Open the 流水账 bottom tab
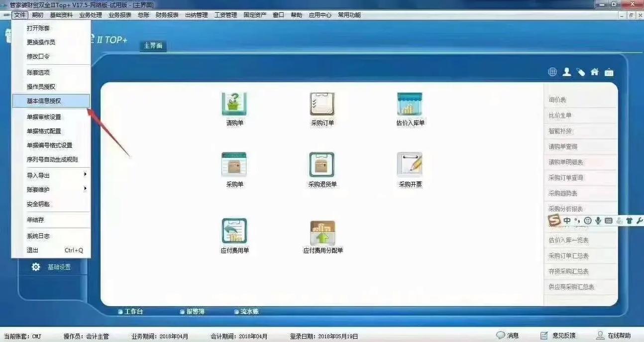Screen dimensions: 644x342 pos(246,312)
